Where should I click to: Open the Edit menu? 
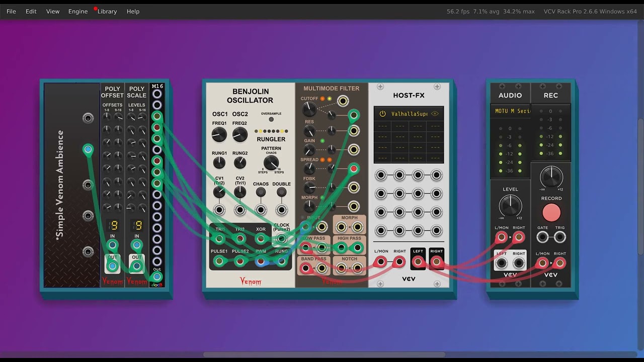tap(31, 11)
